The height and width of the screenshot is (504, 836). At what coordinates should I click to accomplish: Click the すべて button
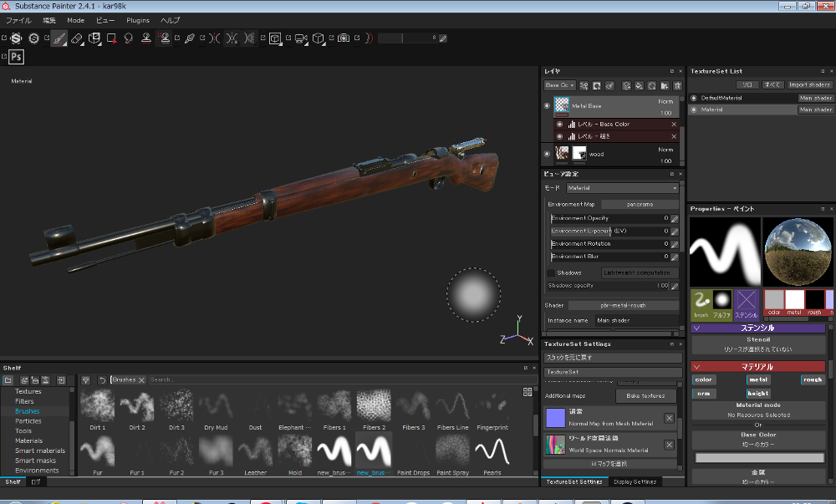pos(772,84)
